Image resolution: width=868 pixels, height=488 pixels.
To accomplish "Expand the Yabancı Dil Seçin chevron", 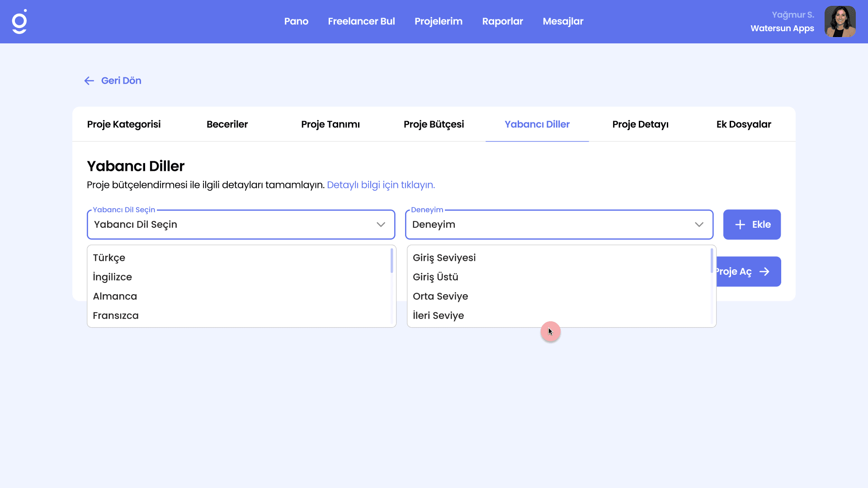I will click(381, 225).
